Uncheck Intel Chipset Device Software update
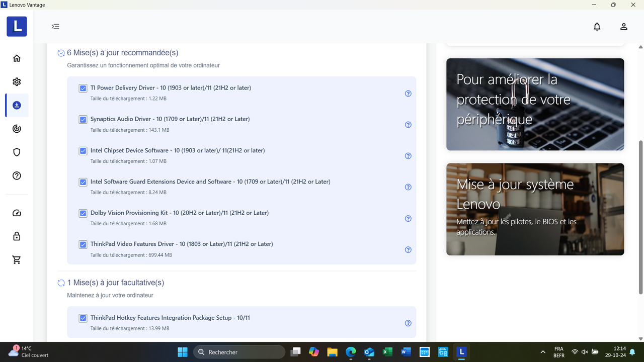644x362 pixels. point(83,151)
